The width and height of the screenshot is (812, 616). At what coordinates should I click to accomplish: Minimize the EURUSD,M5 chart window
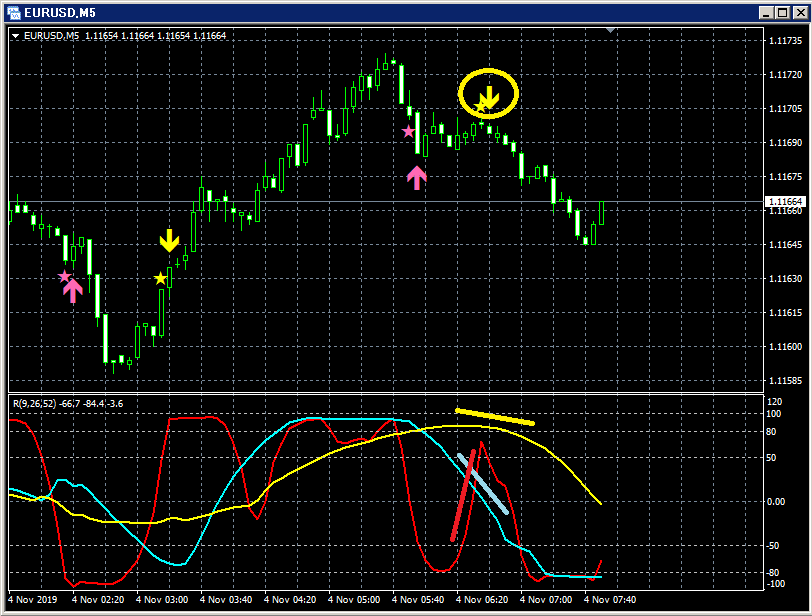[766, 12]
